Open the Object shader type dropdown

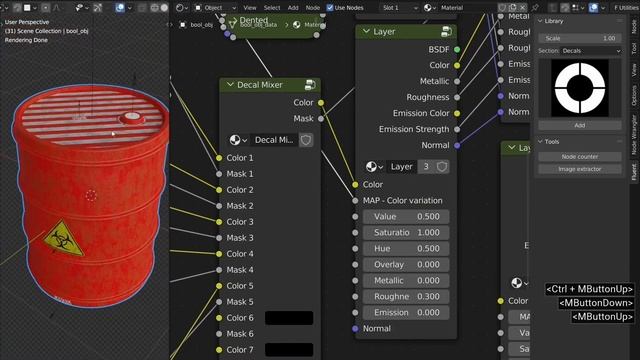(215, 7)
